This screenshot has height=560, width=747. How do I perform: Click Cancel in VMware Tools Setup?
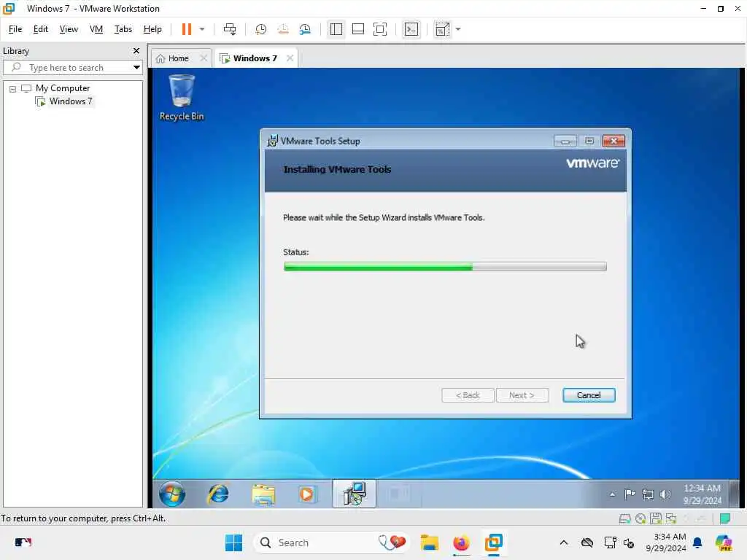pos(589,395)
